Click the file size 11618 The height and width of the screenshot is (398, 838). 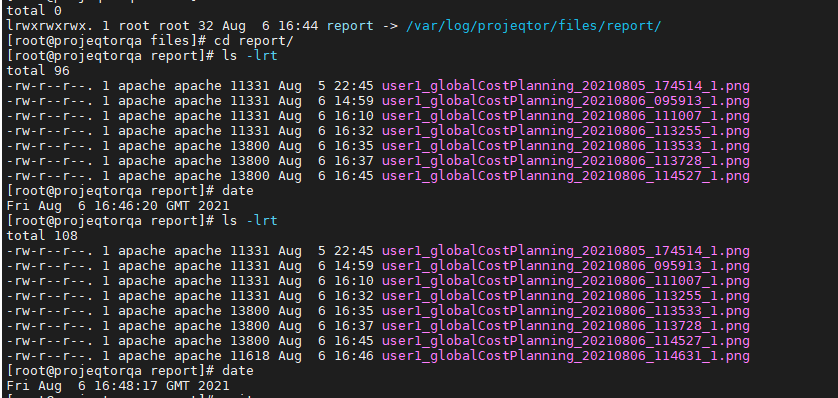point(250,355)
